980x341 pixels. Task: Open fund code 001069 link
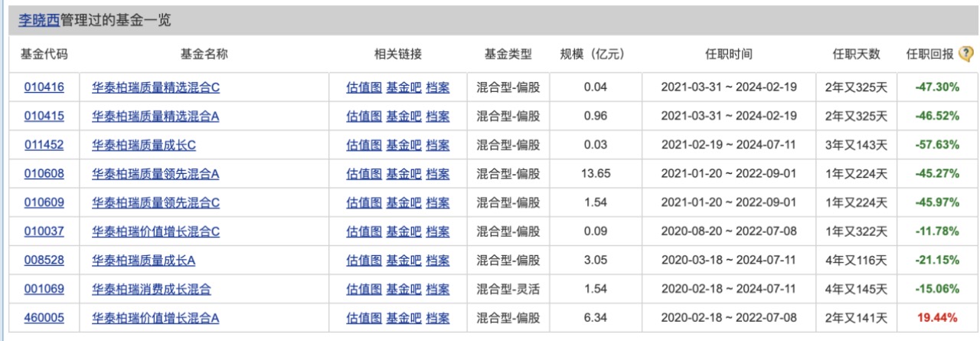click(x=44, y=290)
